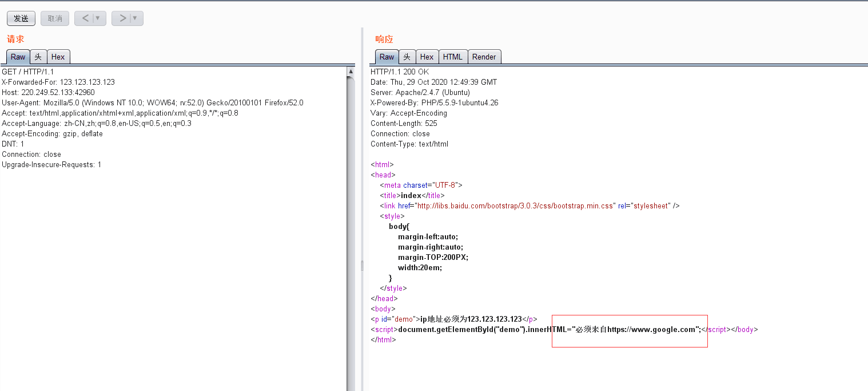Go to previous request with back arrow

85,18
